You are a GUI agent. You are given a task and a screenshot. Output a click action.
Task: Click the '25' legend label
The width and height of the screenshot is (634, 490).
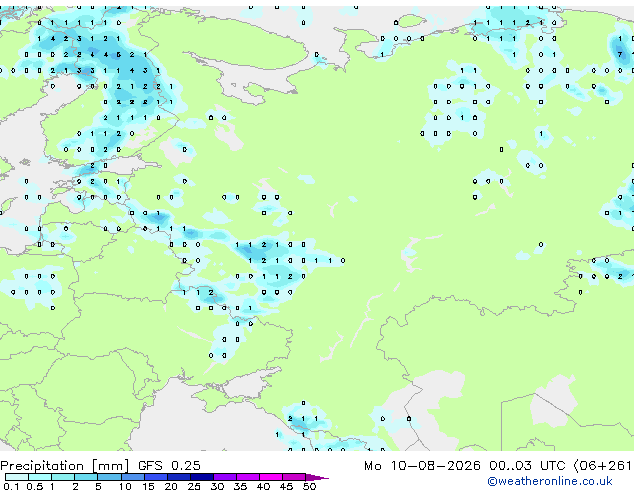pos(194,486)
